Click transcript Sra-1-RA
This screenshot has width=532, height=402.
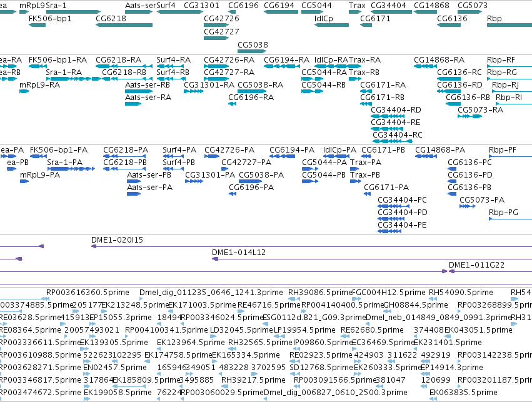pyautogui.click(x=64, y=73)
